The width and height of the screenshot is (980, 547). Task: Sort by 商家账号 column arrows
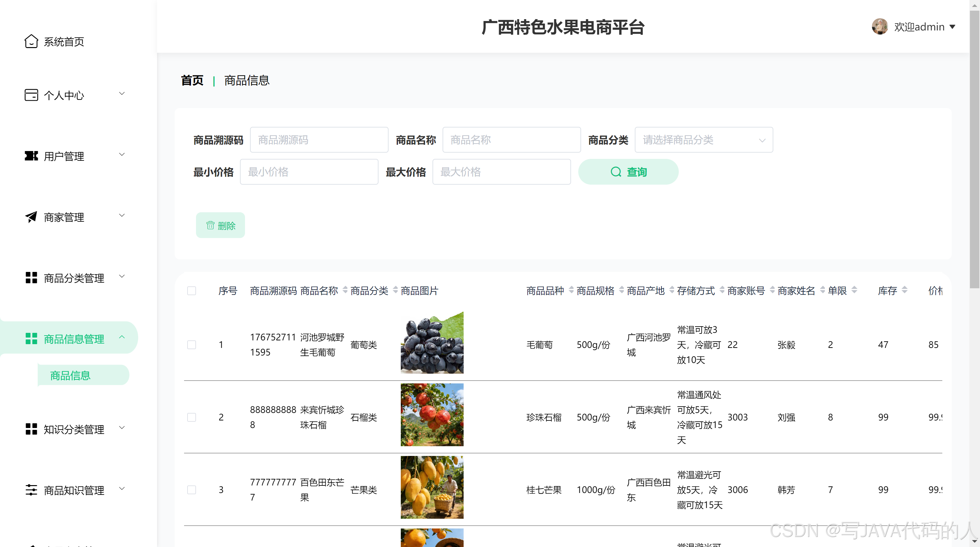[x=772, y=290]
